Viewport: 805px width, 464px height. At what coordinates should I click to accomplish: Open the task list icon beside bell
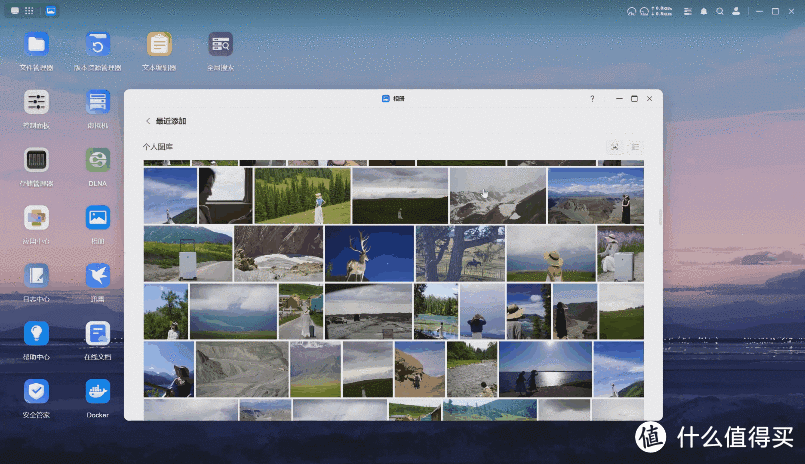click(x=688, y=11)
